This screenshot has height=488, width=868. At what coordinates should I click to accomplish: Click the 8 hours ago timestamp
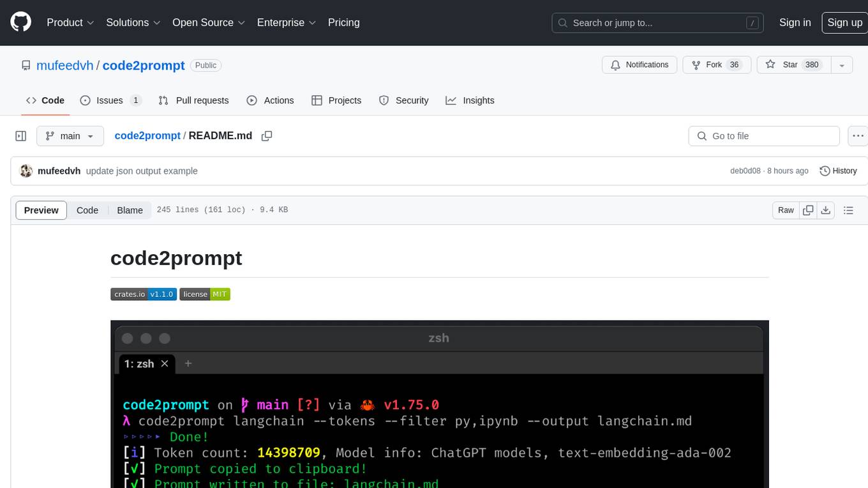pos(788,171)
